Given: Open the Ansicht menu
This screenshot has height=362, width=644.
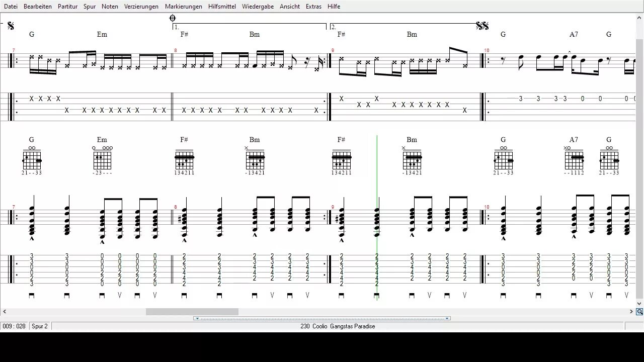Looking at the screenshot, I should click(x=290, y=7).
